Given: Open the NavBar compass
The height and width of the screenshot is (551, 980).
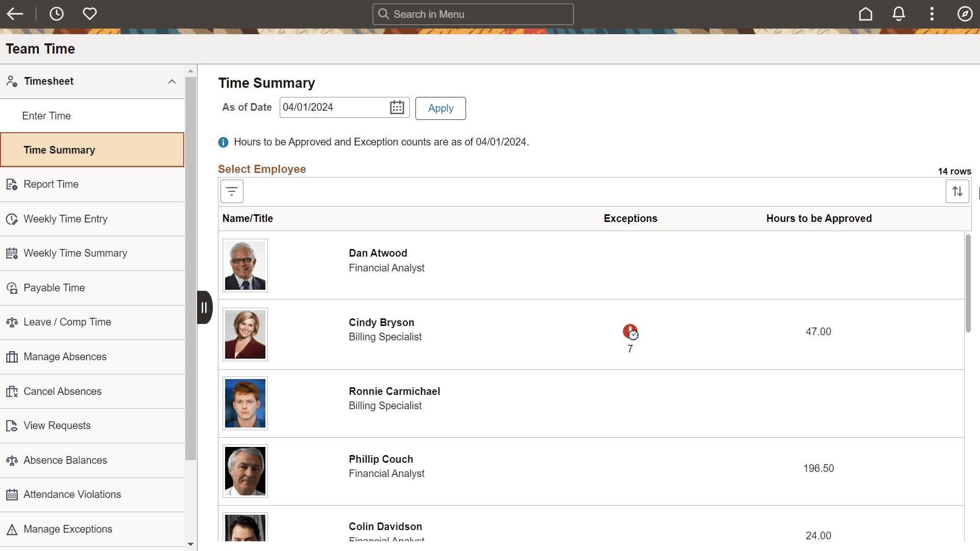Looking at the screenshot, I should (965, 14).
